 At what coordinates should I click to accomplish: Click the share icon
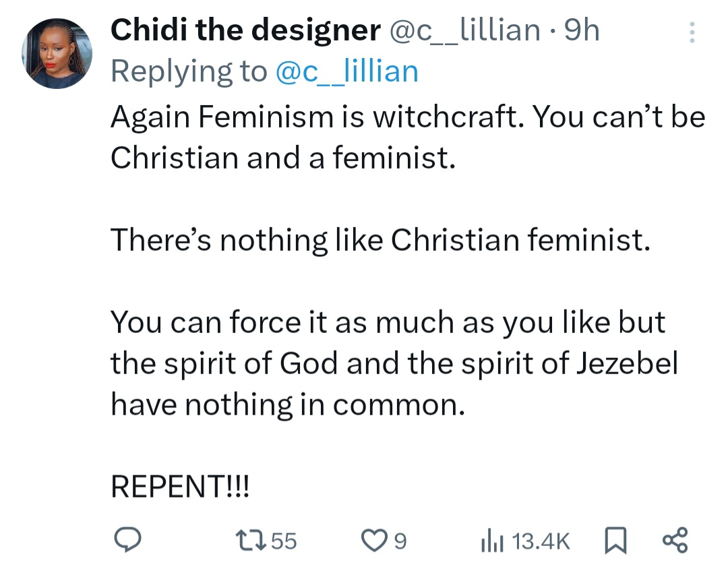tap(675, 540)
